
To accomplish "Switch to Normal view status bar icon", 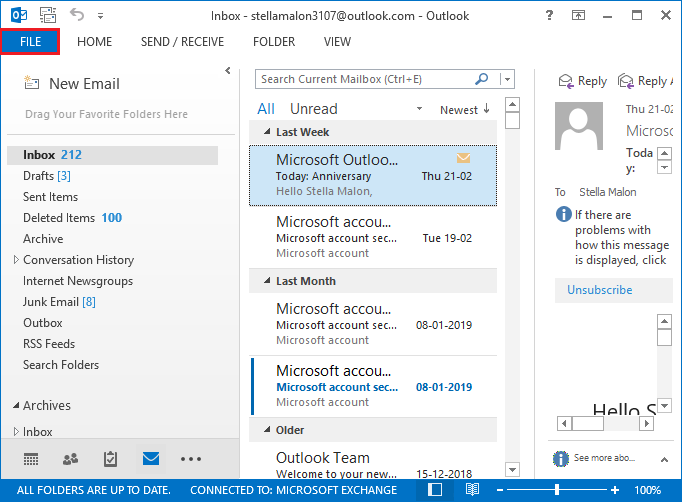I will tap(435, 489).
